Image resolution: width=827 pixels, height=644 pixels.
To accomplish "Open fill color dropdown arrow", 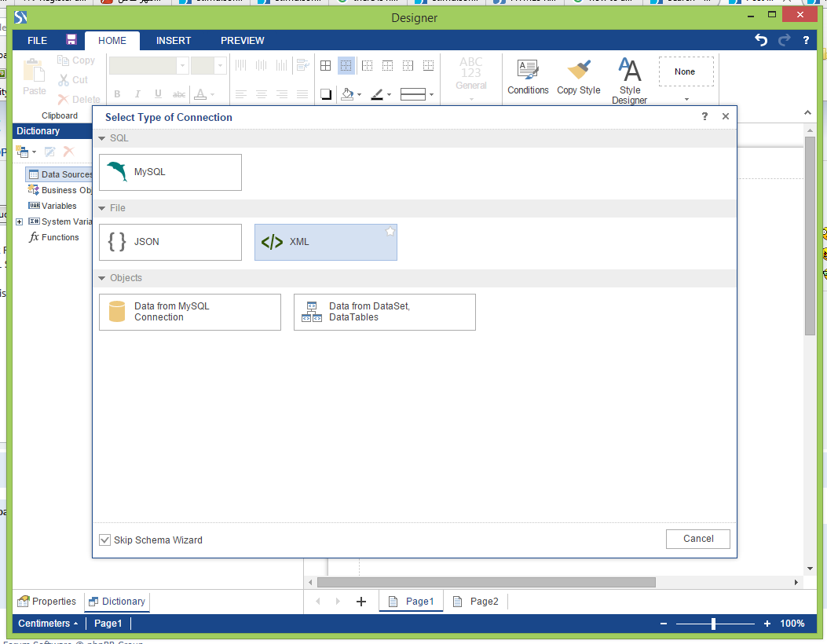I will 359,95.
